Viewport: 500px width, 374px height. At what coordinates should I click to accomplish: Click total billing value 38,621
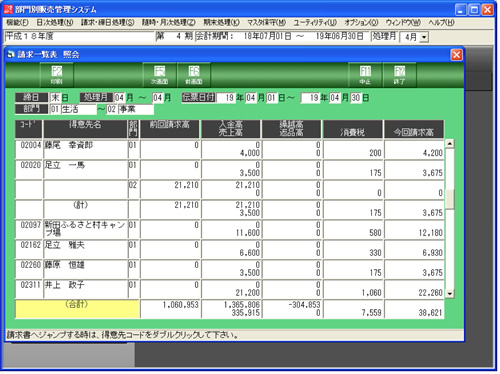point(430,313)
